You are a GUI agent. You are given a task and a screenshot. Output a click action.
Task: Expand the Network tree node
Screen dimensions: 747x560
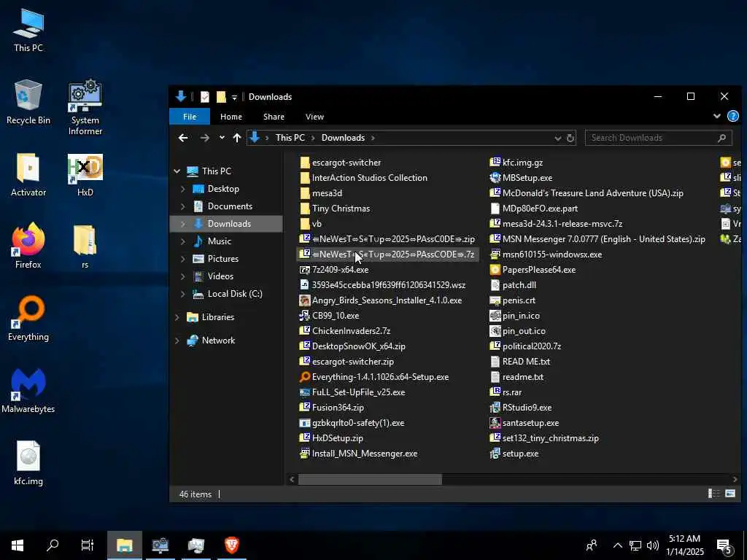pos(177,341)
